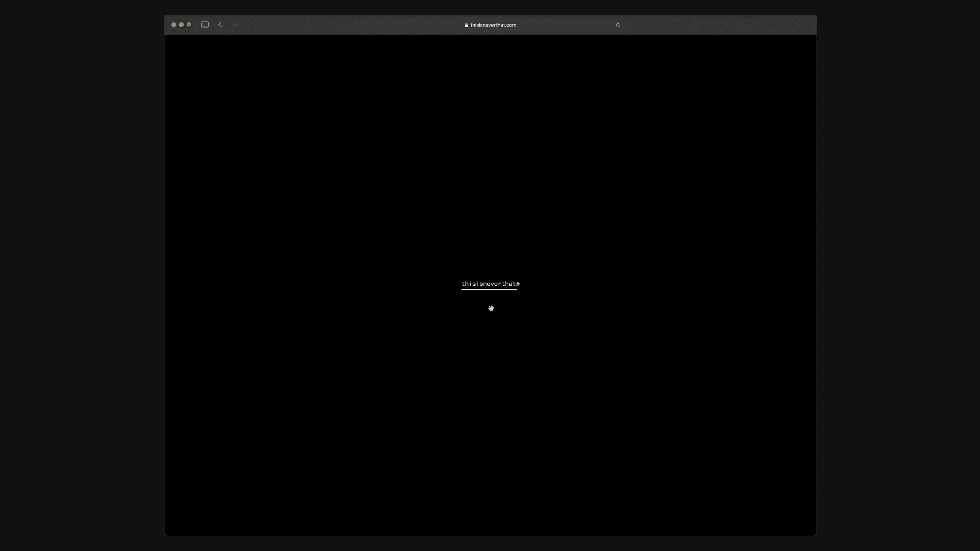Click the black page area above logo
This screenshot has width=980, height=551.
(490, 153)
